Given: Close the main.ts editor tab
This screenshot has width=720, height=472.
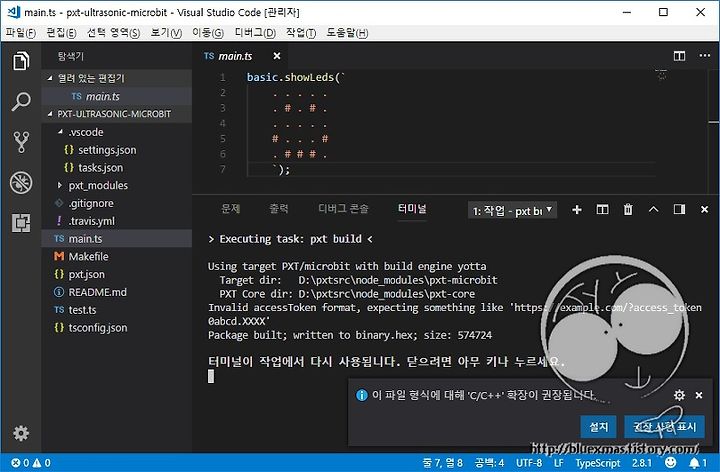Looking at the screenshot, I should coord(276,56).
